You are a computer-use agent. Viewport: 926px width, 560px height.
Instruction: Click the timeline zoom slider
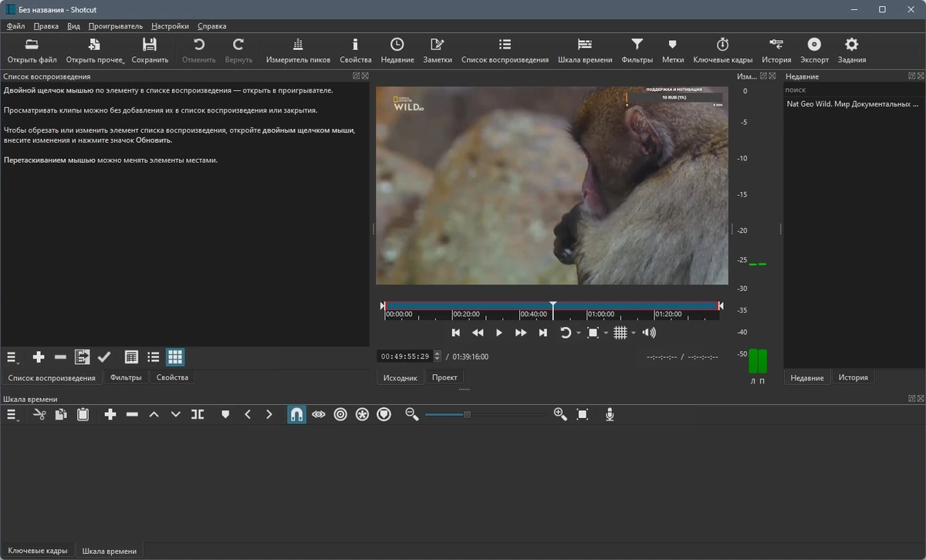(x=485, y=414)
